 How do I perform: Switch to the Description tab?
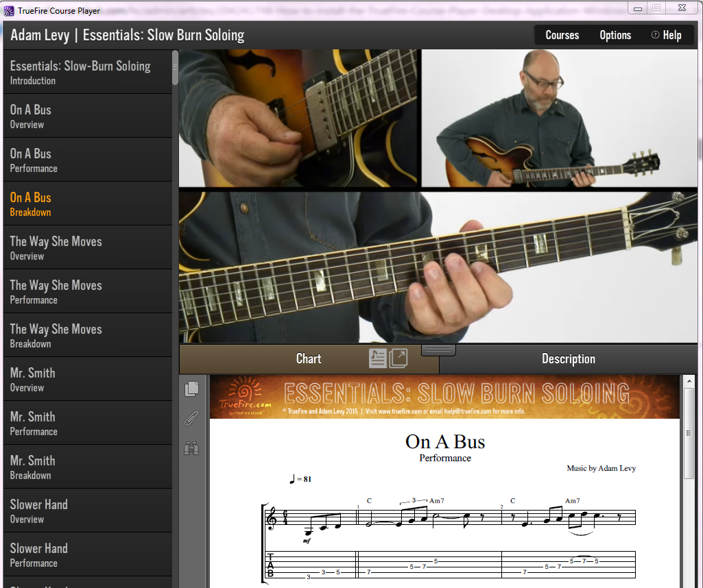(568, 359)
